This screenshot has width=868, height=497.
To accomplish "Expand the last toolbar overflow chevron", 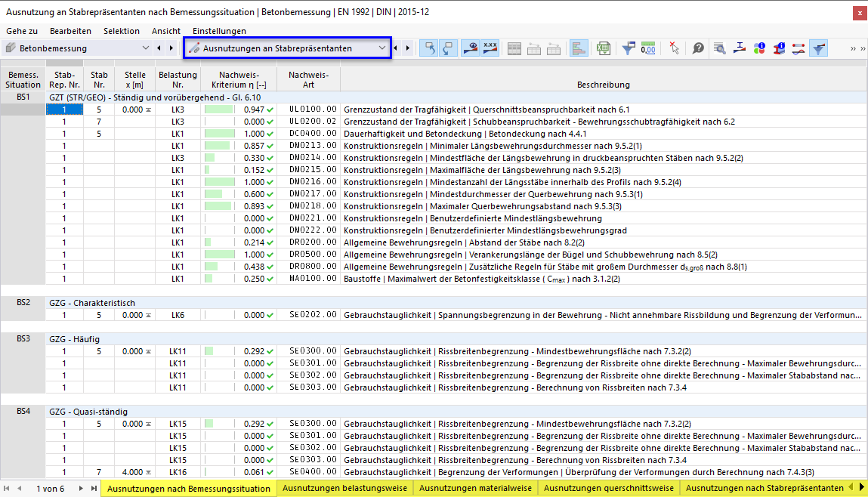I will click(x=863, y=48).
